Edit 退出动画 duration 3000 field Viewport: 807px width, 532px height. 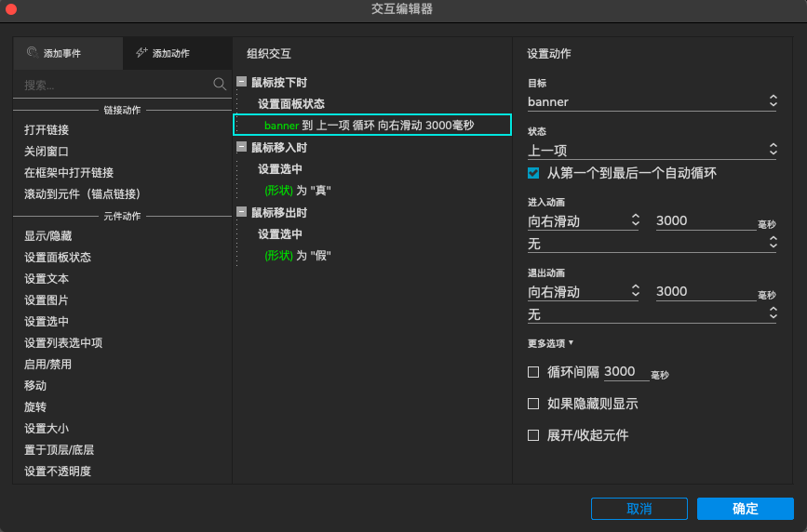(x=706, y=292)
